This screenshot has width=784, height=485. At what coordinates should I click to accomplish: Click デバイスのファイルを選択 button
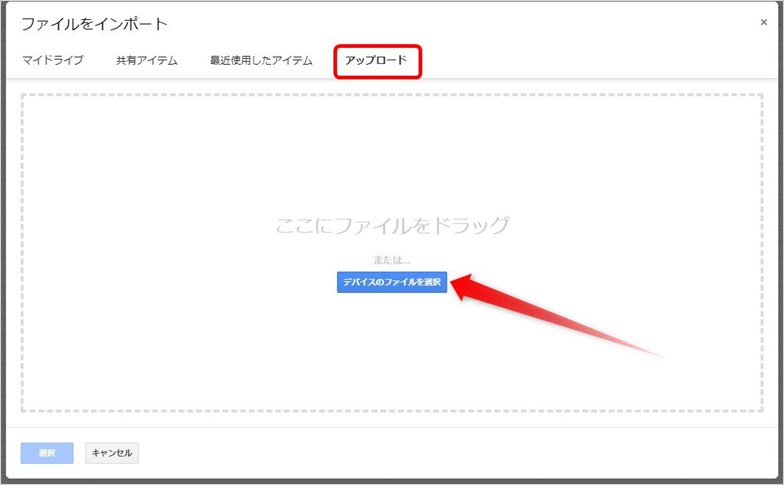point(392,282)
